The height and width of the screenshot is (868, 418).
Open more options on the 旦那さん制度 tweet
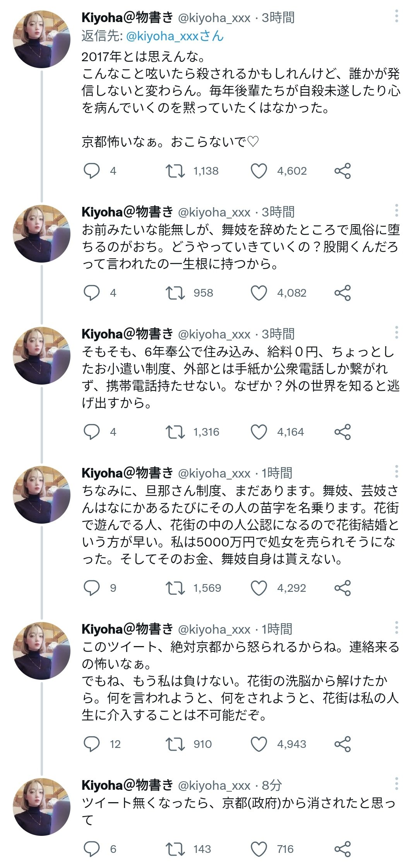coord(396,471)
